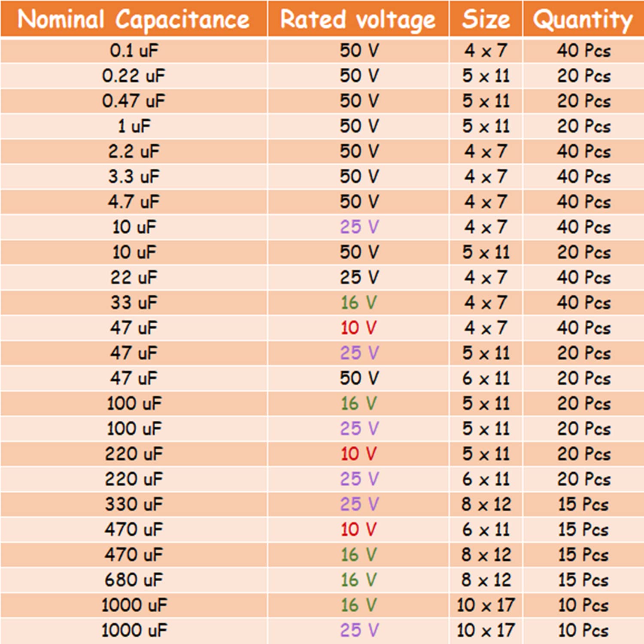This screenshot has height=644, width=644.
Task: Click the 0.47 uF capacitance cell
Action: click(134, 101)
